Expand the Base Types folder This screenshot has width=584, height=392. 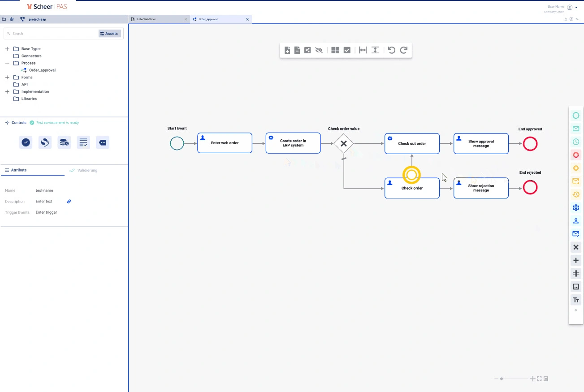click(7, 49)
